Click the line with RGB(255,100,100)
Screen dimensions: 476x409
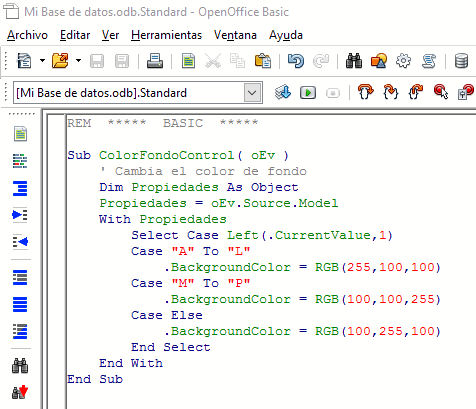302,267
